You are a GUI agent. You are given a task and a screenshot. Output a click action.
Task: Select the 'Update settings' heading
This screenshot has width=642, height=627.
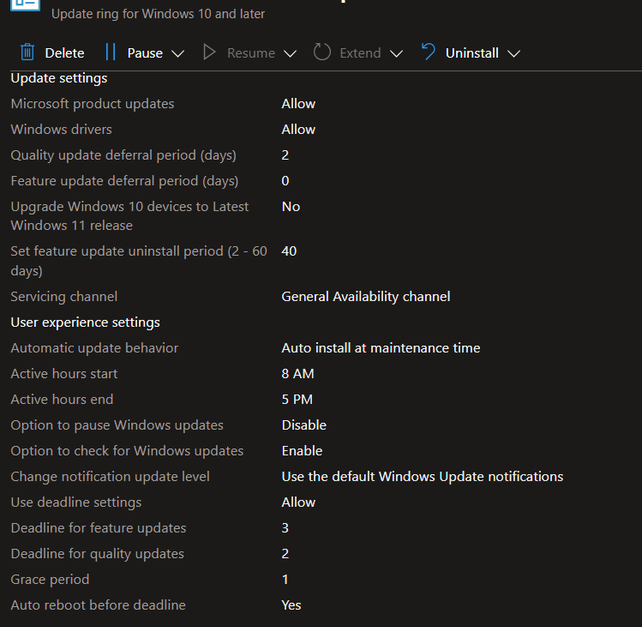59,78
